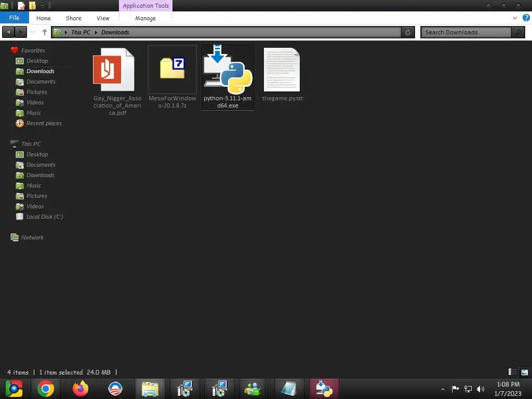Image resolution: width=532 pixels, height=399 pixels.
Task: Go back with the Back arrow
Action: 8,32
